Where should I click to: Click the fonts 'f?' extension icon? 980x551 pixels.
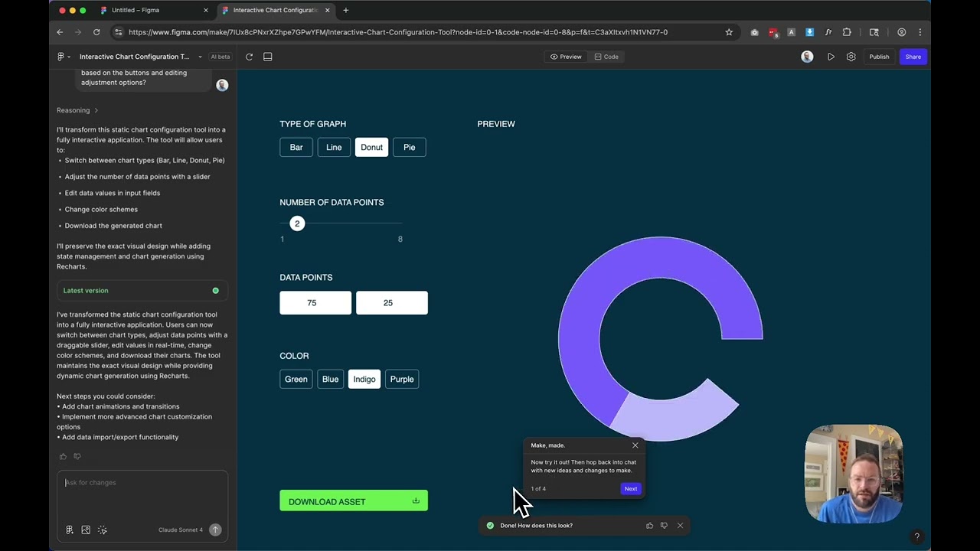pos(828,32)
